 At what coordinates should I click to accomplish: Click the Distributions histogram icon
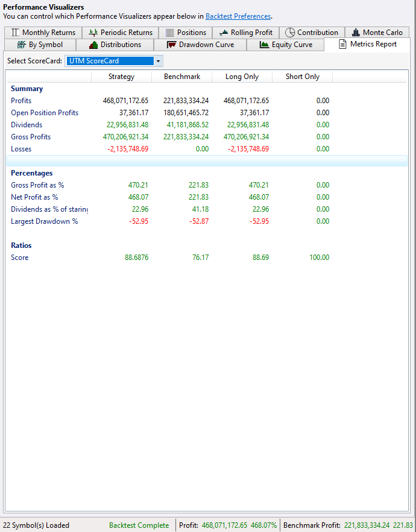93,45
